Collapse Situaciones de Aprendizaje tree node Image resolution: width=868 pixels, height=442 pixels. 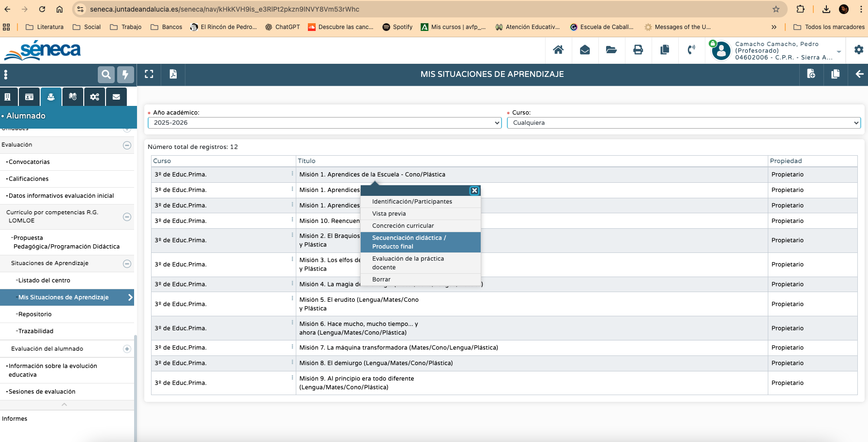(x=127, y=264)
